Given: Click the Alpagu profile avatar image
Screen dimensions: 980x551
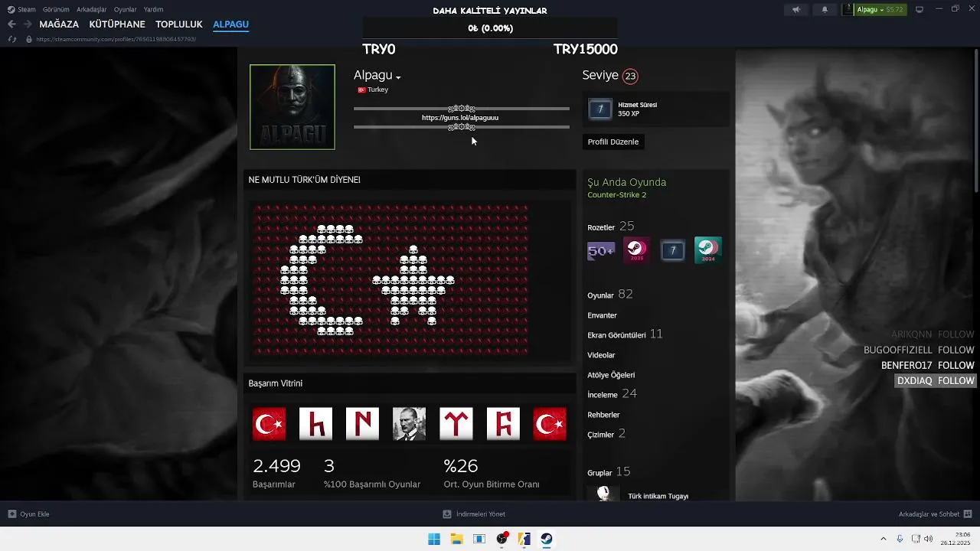Looking at the screenshot, I should click(292, 107).
